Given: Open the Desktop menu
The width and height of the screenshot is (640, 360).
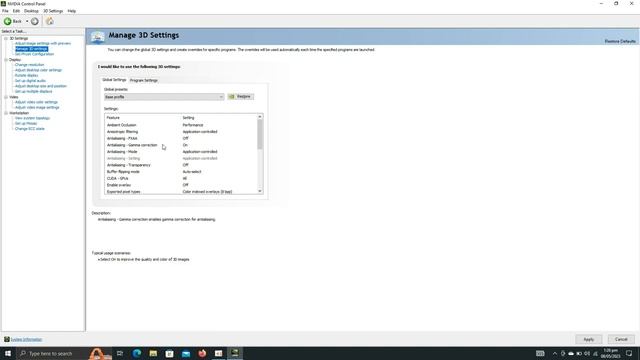Looking at the screenshot, I should (x=31, y=11).
